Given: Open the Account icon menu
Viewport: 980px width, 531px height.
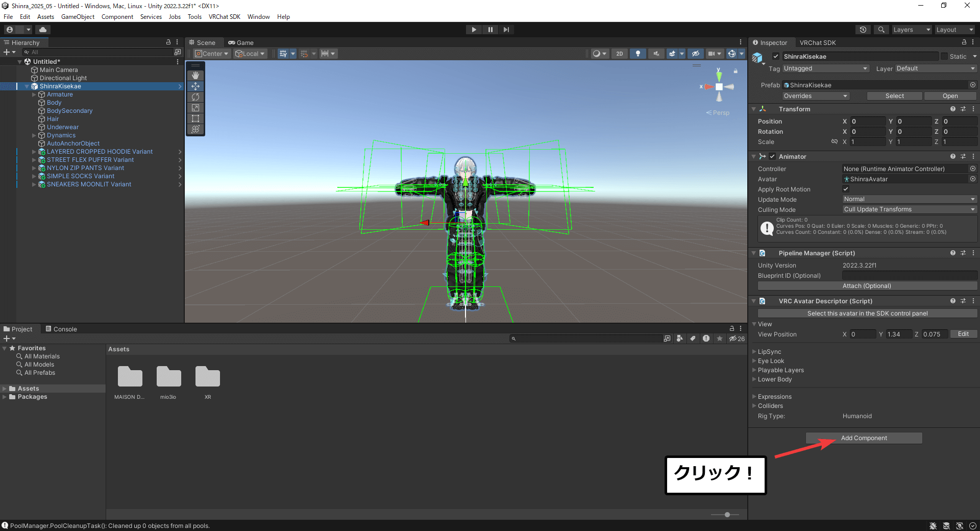Looking at the screenshot, I should [x=18, y=30].
